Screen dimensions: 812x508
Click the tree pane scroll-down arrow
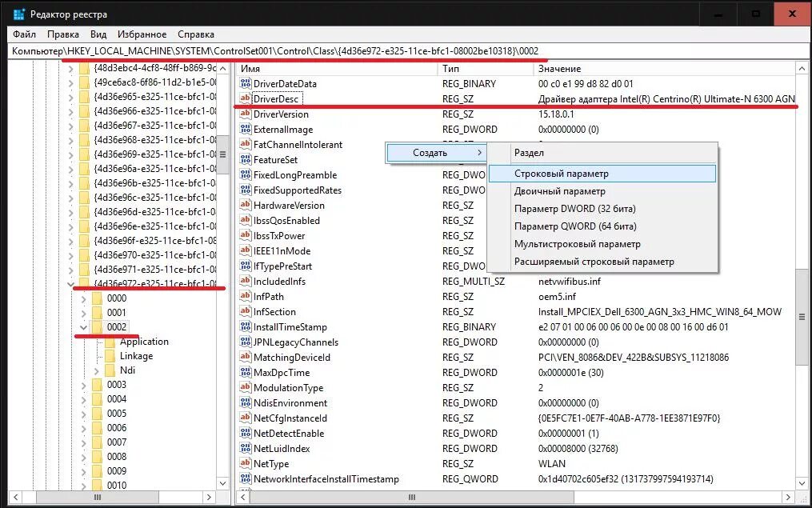coord(222,483)
